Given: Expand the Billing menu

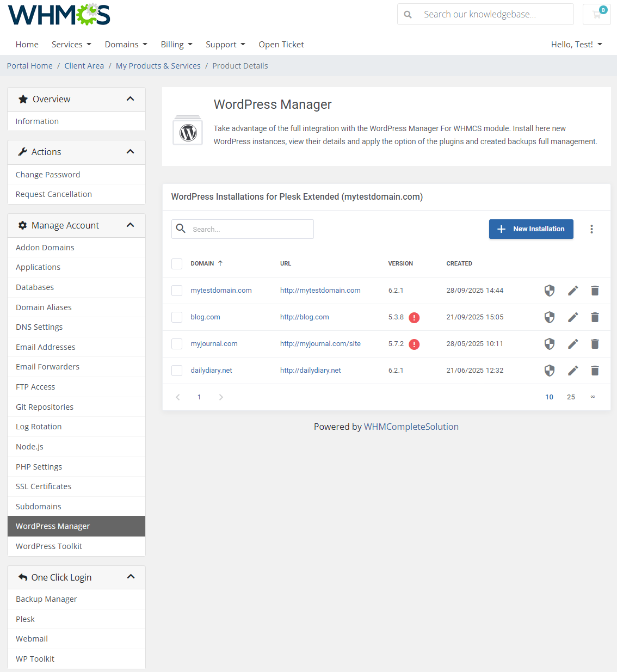Looking at the screenshot, I should pos(176,44).
